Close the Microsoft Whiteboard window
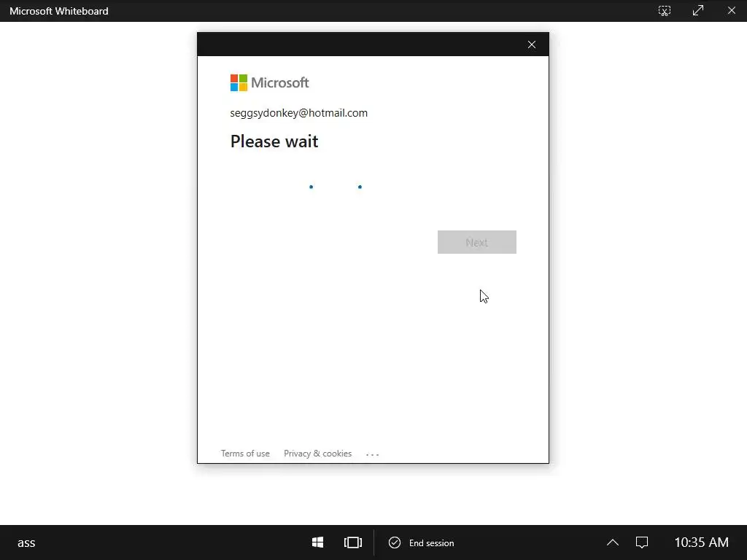The image size is (747, 560). (732, 10)
